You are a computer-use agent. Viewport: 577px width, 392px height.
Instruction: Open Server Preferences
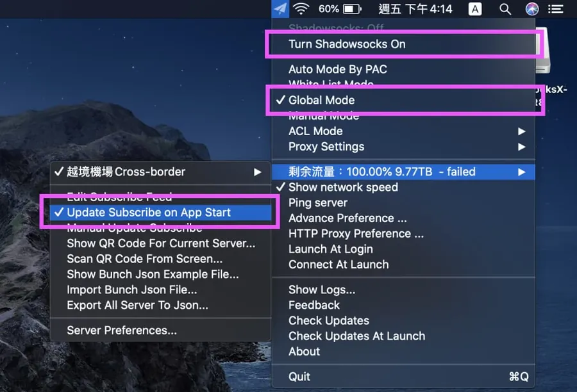pos(160,331)
